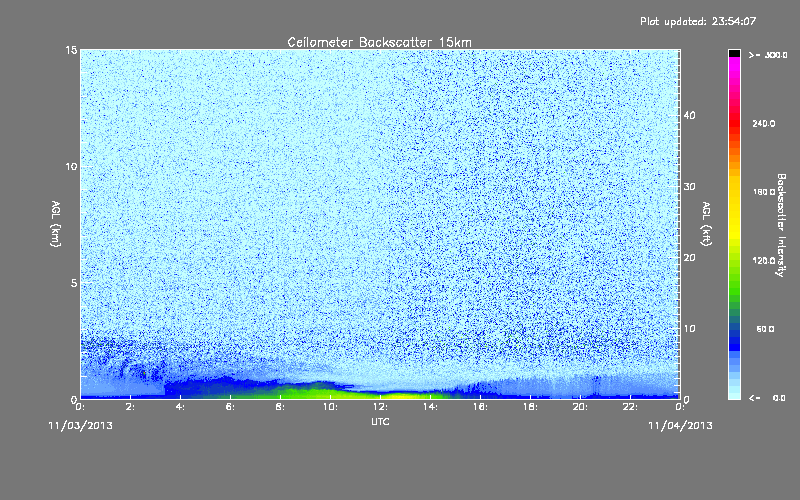Click the '60.0' colorbar value
This screenshot has height=500, width=800.
click(765, 330)
